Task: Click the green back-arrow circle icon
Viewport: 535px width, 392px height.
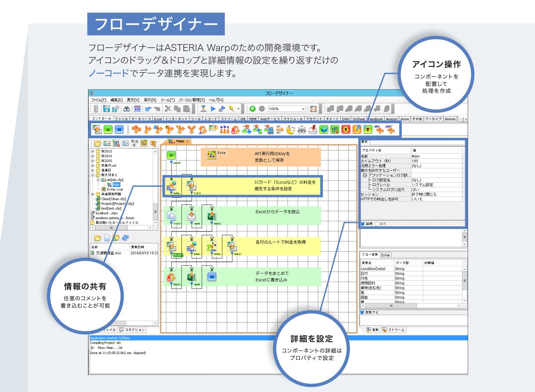Action: pos(252,109)
